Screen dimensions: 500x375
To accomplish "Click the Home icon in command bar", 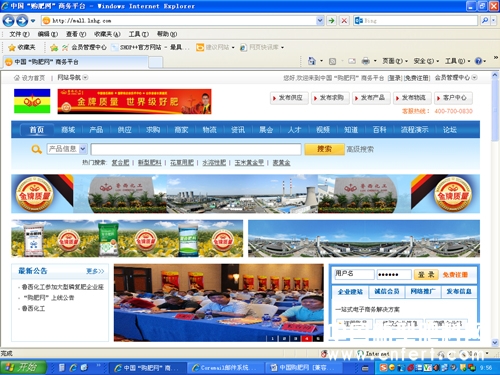I will pos(312,61).
